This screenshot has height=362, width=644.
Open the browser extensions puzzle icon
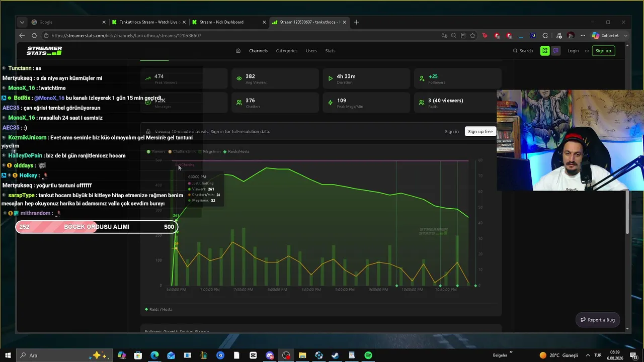[545, 36]
